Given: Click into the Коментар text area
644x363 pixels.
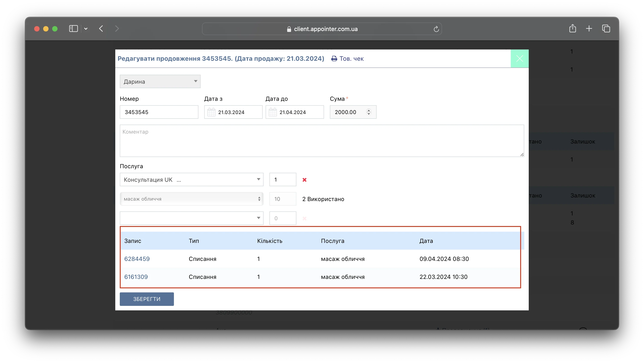Looking at the screenshot, I should click(322, 141).
